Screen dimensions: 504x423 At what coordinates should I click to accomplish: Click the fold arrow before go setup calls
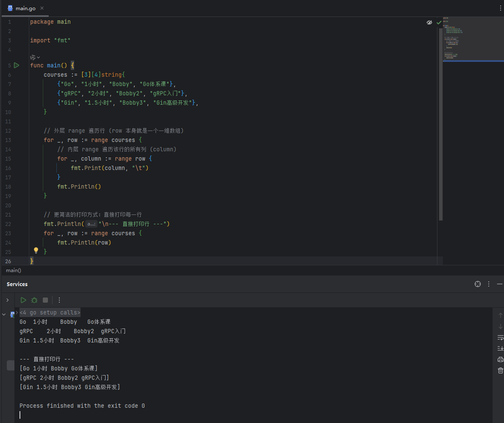[x=17, y=312]
